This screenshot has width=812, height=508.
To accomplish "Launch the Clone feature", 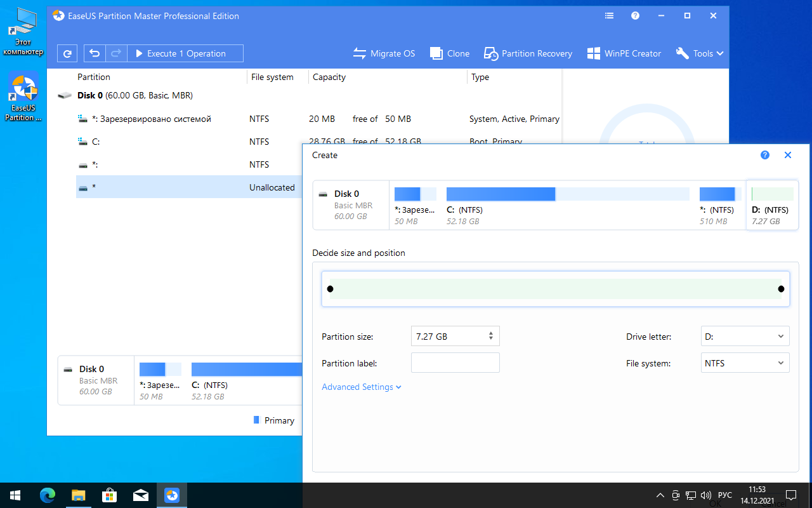I will 450,53.
